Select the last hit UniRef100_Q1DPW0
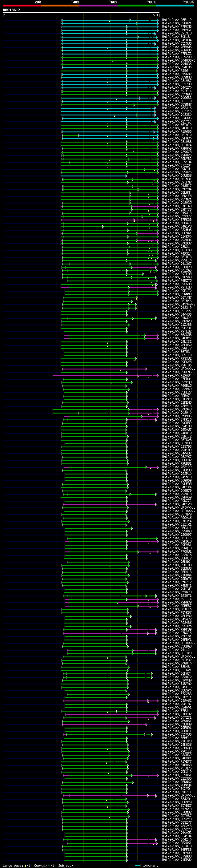Screen dimensions: 197x868 pyautogui.click(x=177, y=860)
